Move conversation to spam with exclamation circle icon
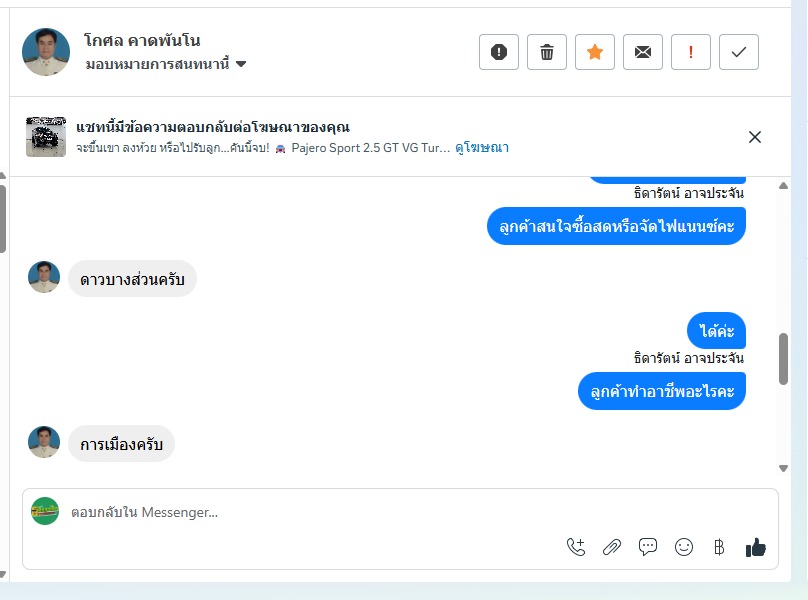This screenshot has width=808, height=600. click(x=499, y=52)
